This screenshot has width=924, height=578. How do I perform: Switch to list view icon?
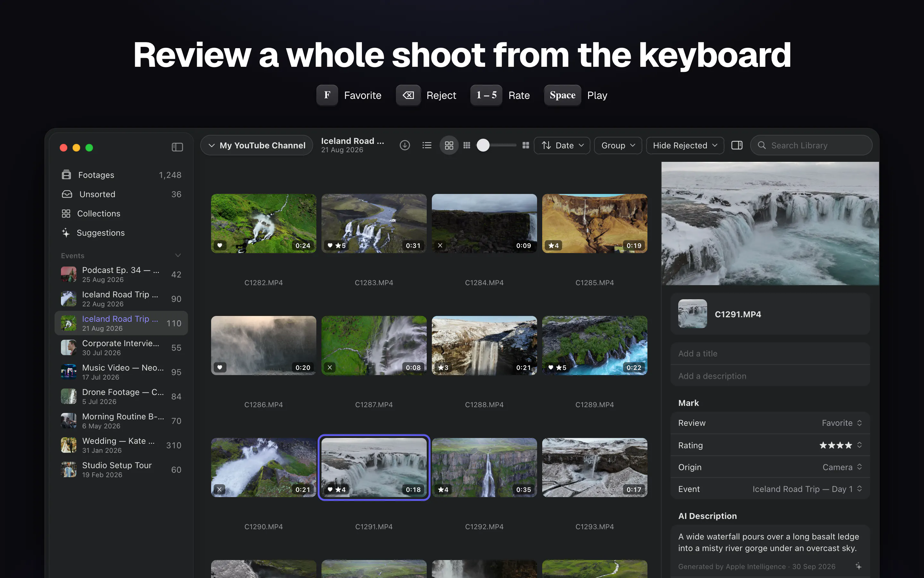click(x=427, y=145)
